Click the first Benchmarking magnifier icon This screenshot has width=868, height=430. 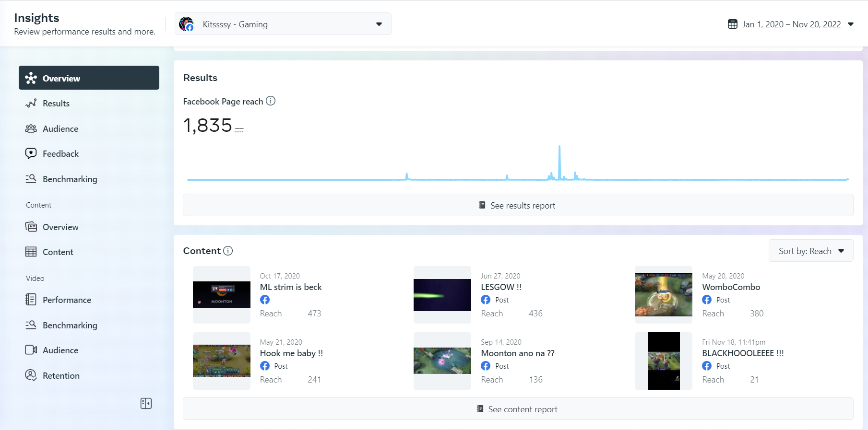coord(31,179)
